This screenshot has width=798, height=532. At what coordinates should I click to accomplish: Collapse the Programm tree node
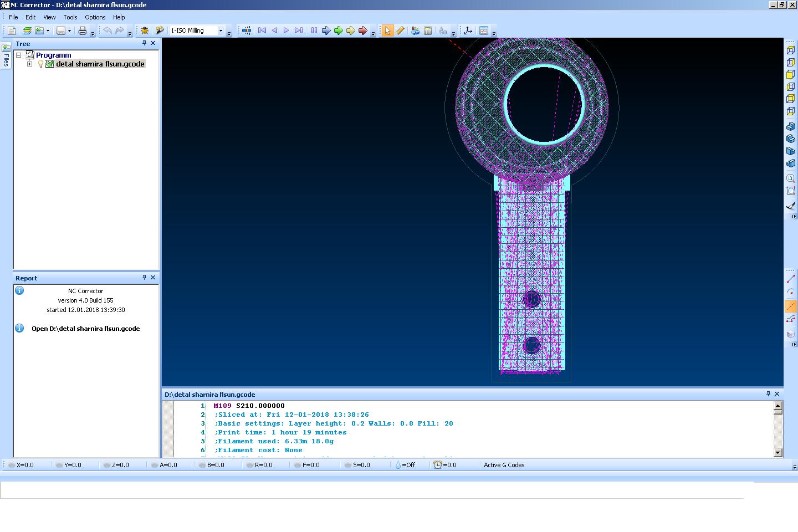19,55
